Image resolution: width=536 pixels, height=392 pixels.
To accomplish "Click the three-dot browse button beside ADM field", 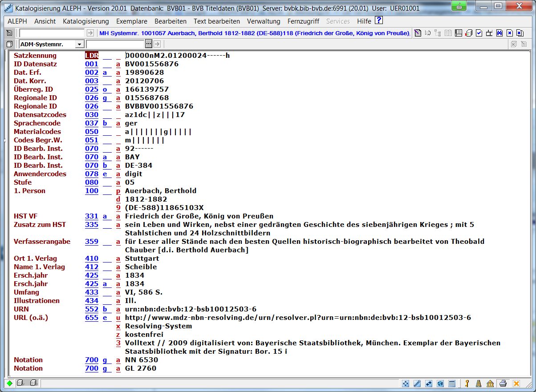I will coord(149,44).
